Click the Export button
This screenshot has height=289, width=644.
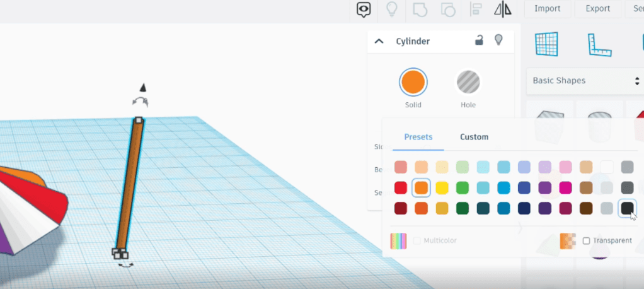597,9
